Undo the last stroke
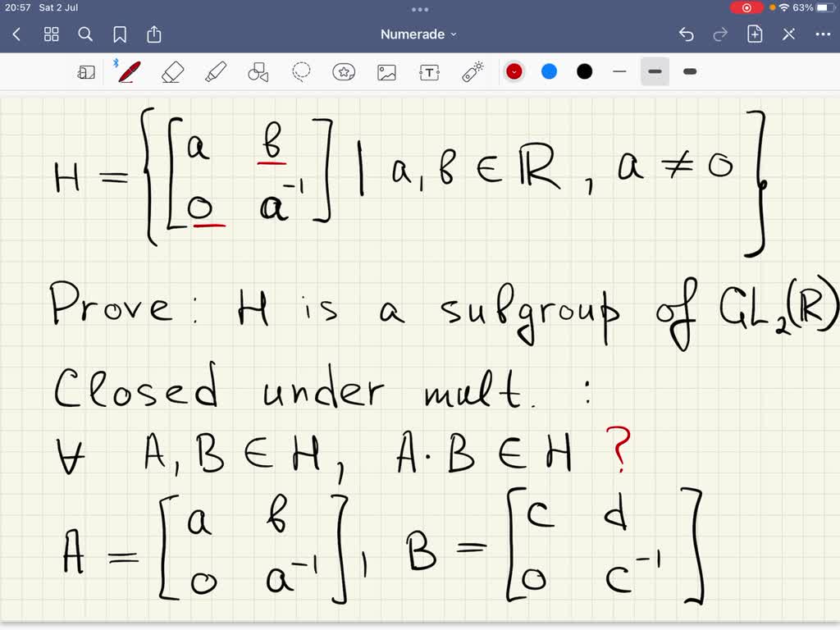The width and height of the screenshot is (840, 630). tap(687, 34)
